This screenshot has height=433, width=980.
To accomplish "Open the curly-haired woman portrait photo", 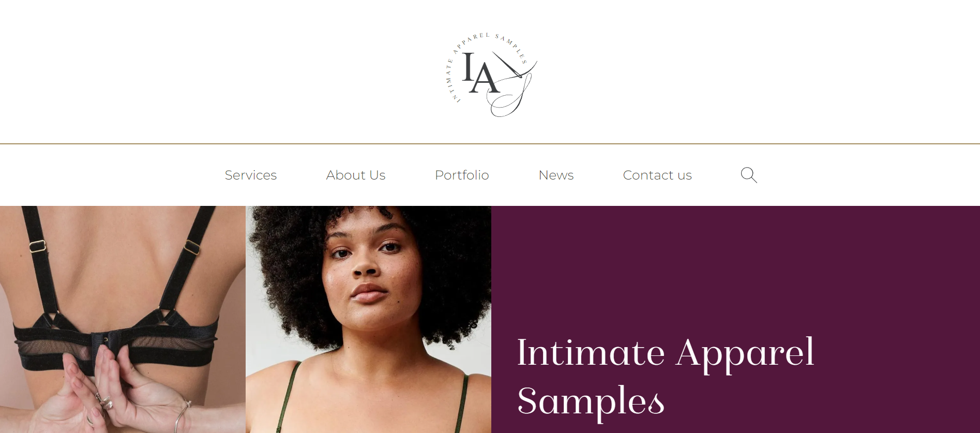I will tap(368, 319).
